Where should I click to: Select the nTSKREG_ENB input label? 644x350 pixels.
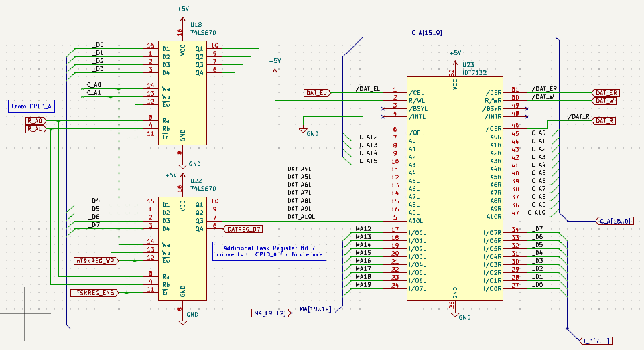[94, 292]
